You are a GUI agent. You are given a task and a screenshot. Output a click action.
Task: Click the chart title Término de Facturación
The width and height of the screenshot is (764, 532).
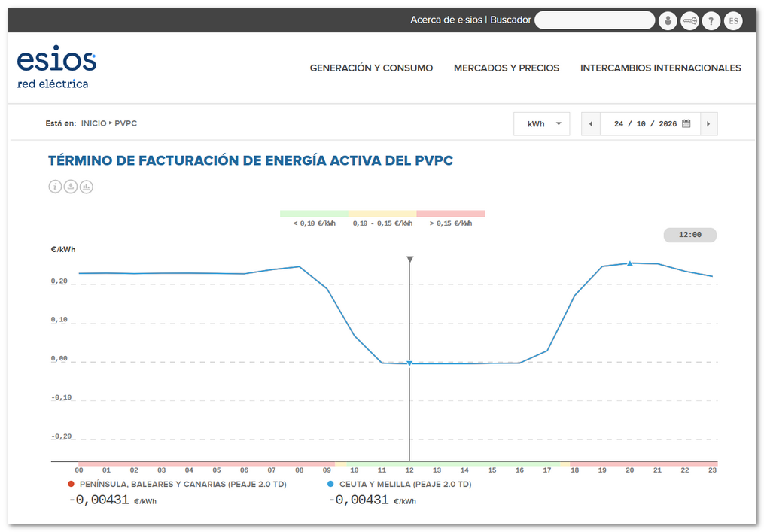click(x=251, y=160)
